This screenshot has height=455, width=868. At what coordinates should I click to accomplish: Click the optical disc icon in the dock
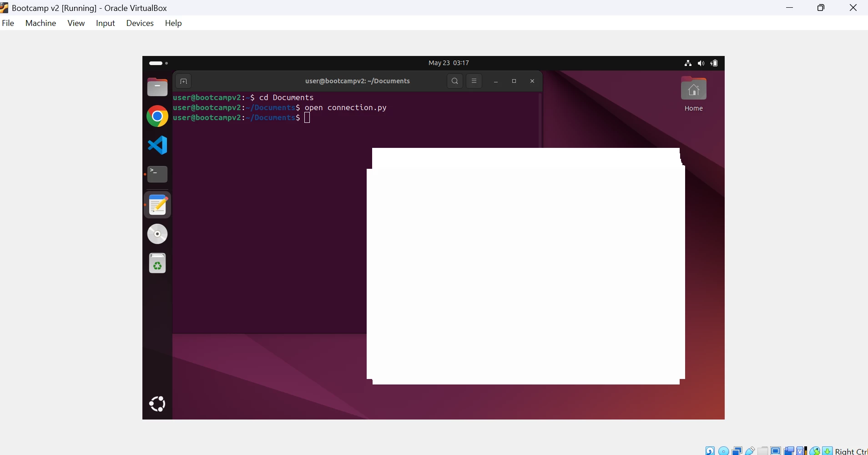[x=157, y=234]
